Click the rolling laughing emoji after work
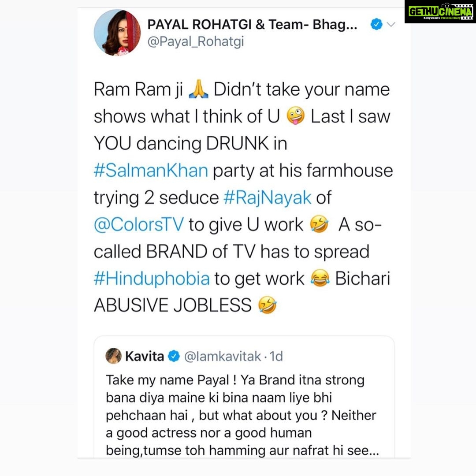Image resolution: width=476 pixels, height=476 pixels. pos(319,224)
